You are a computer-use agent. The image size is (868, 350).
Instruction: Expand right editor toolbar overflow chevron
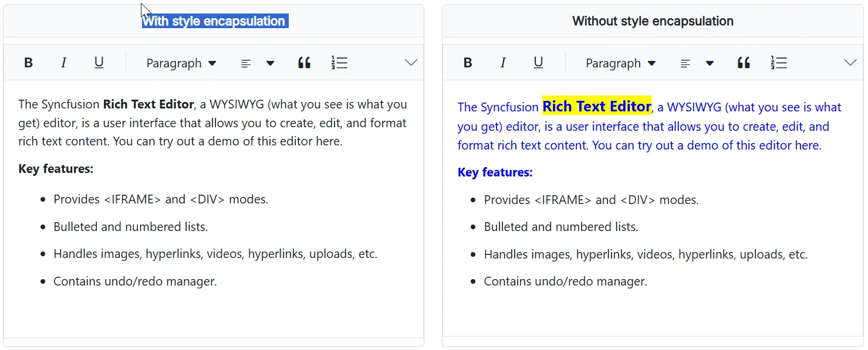tap(850, 63)
